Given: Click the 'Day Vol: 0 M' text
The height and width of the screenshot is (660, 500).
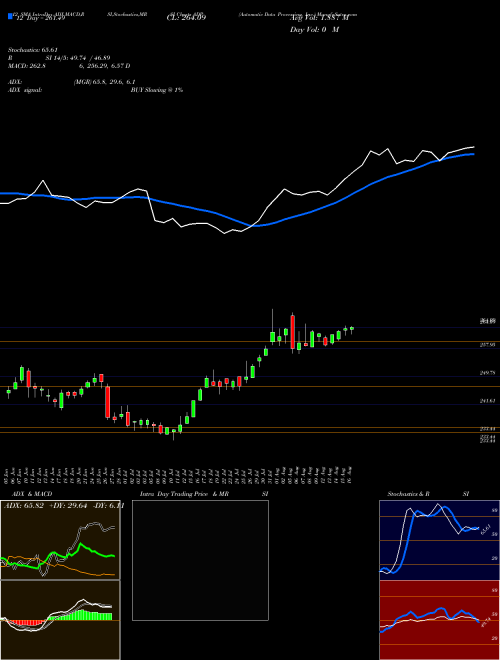Looking at the screenshot, I should tap(314, 30).
